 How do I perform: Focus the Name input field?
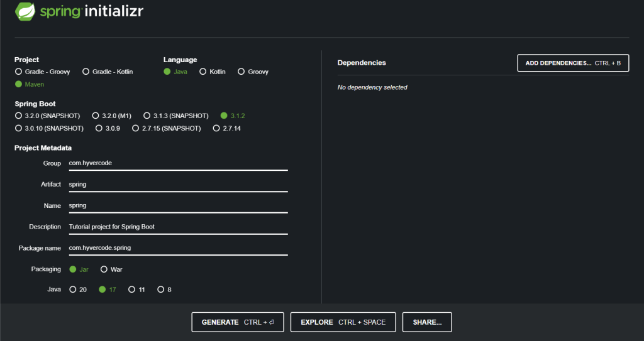(x=178, y=205)
